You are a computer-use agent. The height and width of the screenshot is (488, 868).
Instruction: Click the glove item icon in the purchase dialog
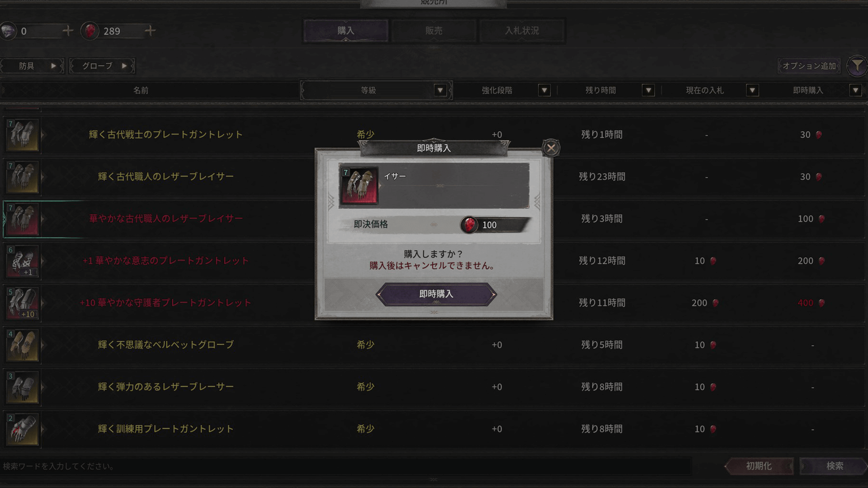pyautogui.click(x=359, y=185)
